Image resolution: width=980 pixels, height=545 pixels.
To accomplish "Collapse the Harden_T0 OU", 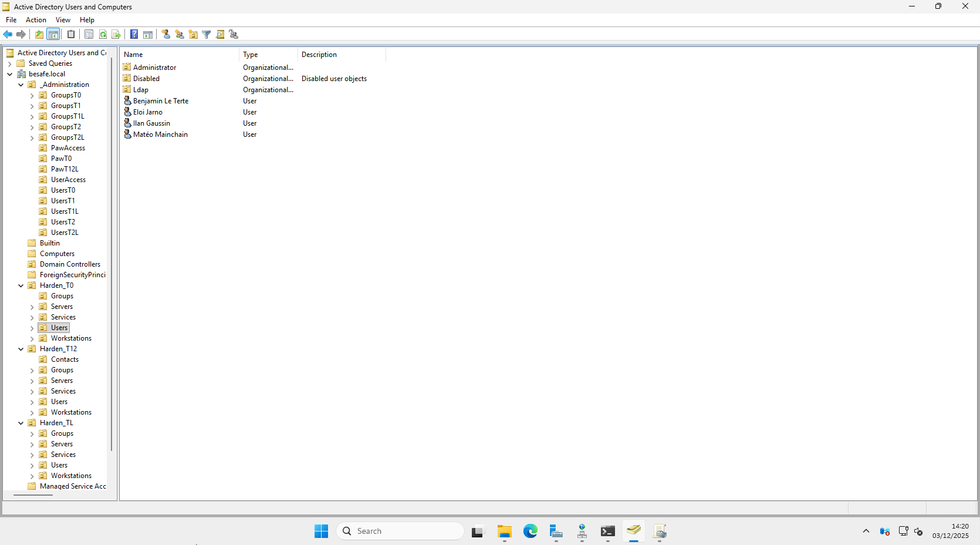I will pyautogui.click(x=21, y=285).
